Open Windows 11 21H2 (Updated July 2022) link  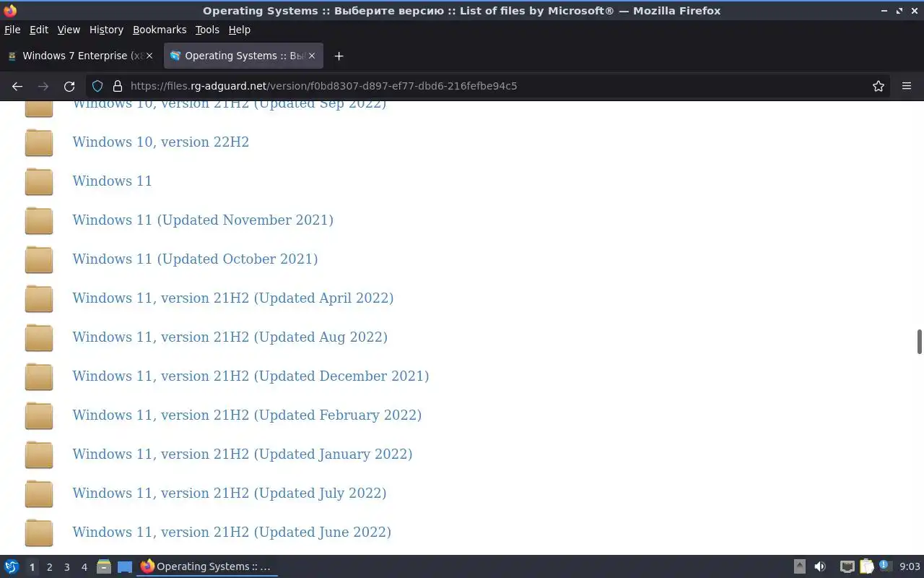(x=229, y=493)
